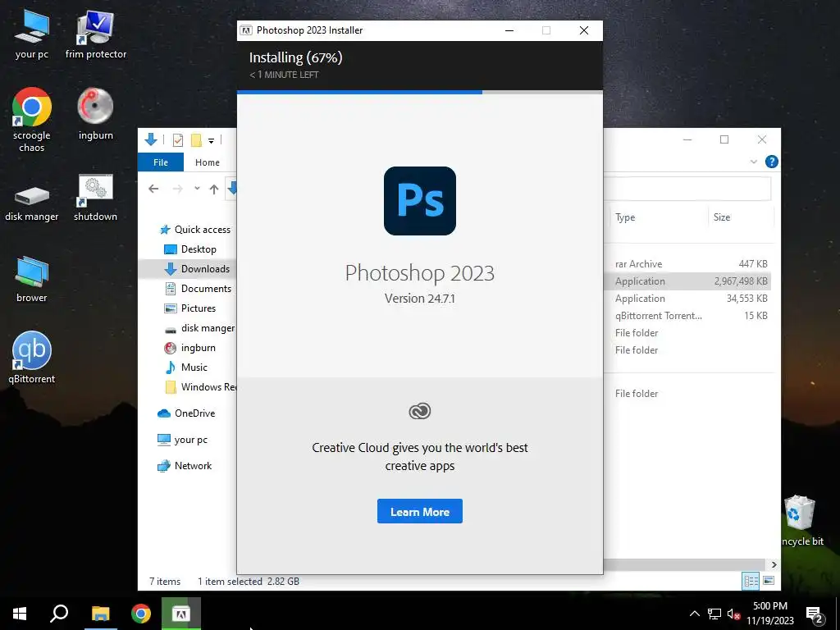The height and width of the screenshot is (630, 840).
Task: Go up one folder level in Explorer
Action: [x=214, y=189]
